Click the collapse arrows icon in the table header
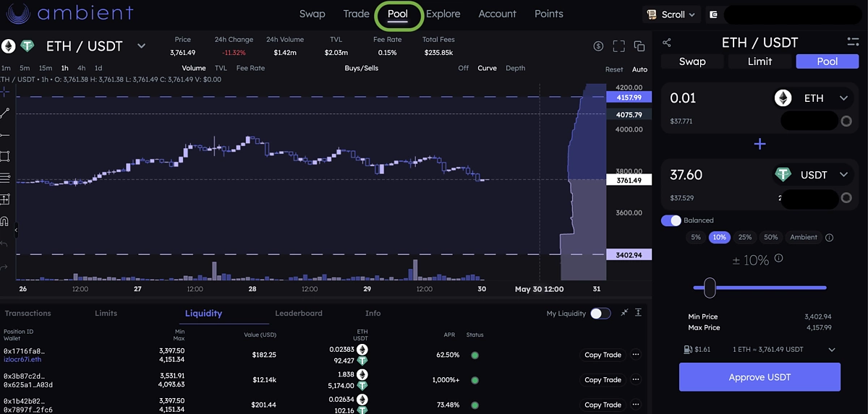The image size is (868, 414). (624, 312)
